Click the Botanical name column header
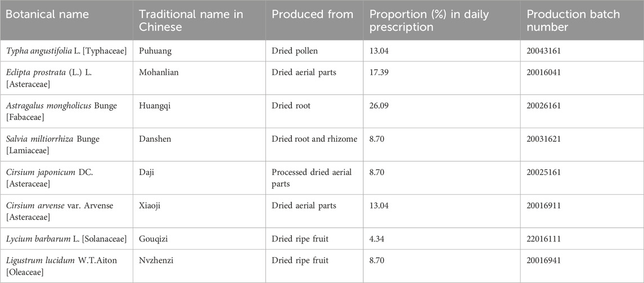Screen dimensions: 644x283 coord(47,15)
